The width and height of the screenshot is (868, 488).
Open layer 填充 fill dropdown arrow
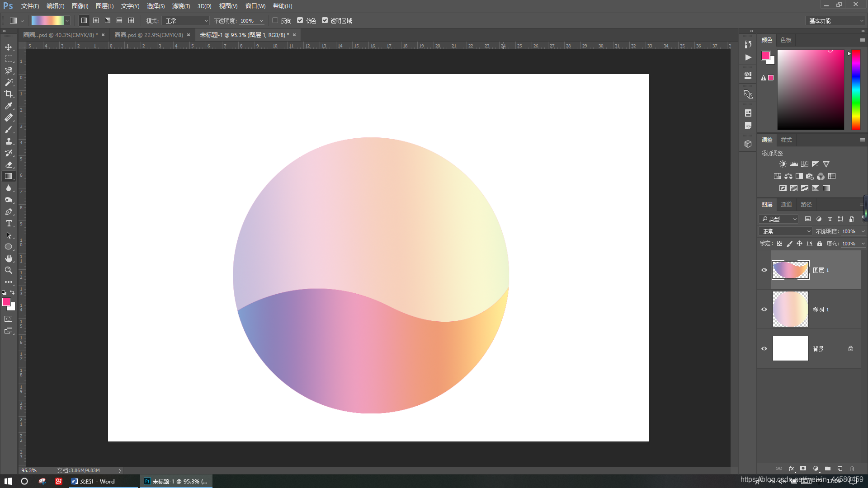click(863, 244)
